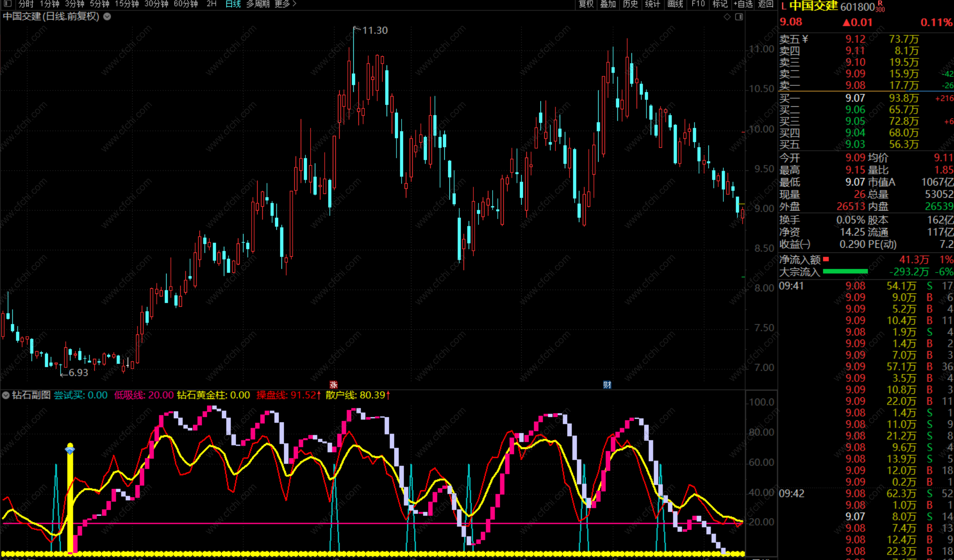Click the red 涨 marker on the timeline
Viewport: 954px width, 560px height.
click(x=333, y=385)
